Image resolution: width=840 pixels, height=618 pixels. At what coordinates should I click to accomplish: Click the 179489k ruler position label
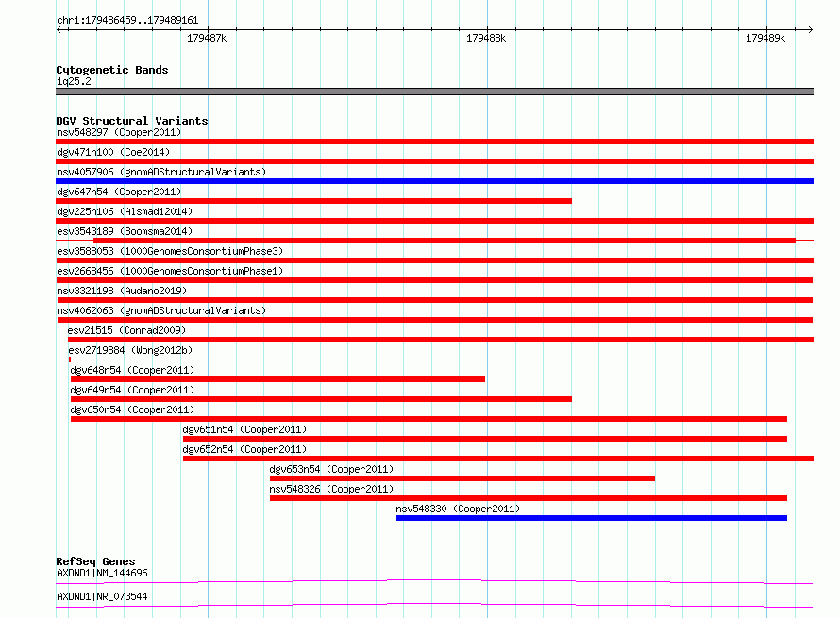tap(765, 38)
